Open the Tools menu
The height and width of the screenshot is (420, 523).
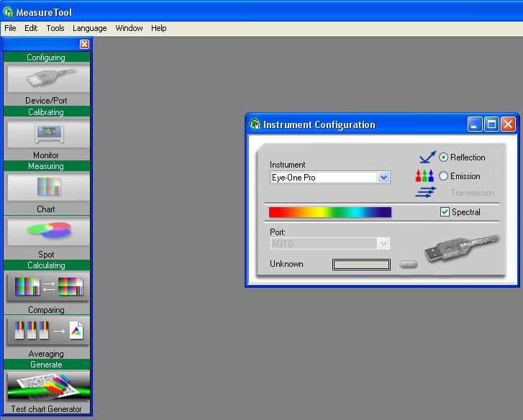[x=55, y=28]
